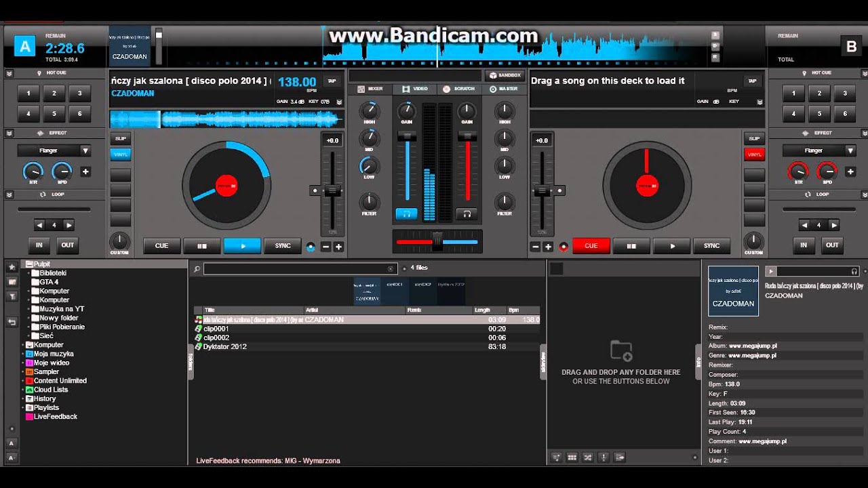Image resolution: width=868 pixels, height=488 pixels.
Task: Toggle VINYL mode on deck A
Action: tap(121, 155)
